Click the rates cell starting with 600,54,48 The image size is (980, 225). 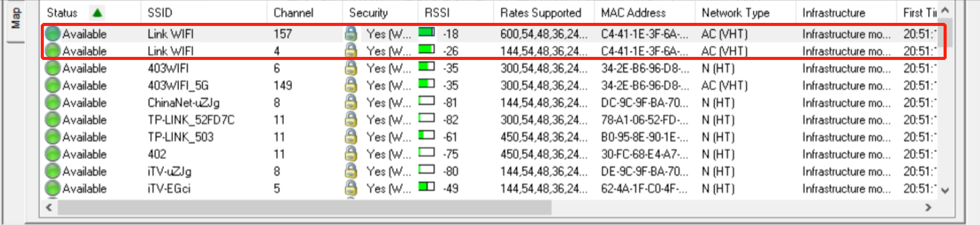point(544,34)
